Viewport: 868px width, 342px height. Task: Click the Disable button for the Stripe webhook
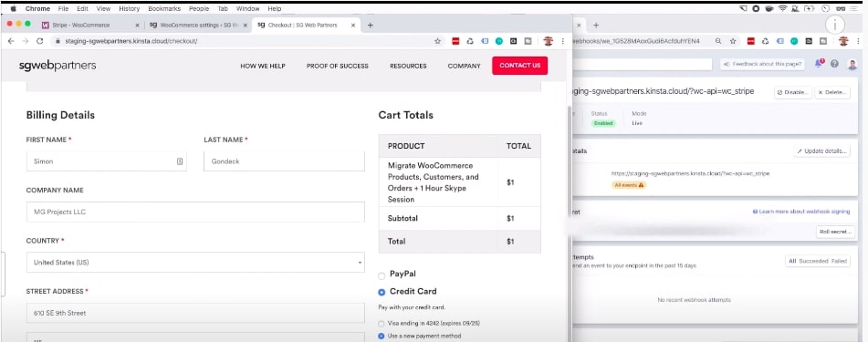pyautogui.click(x=793, y=92)
